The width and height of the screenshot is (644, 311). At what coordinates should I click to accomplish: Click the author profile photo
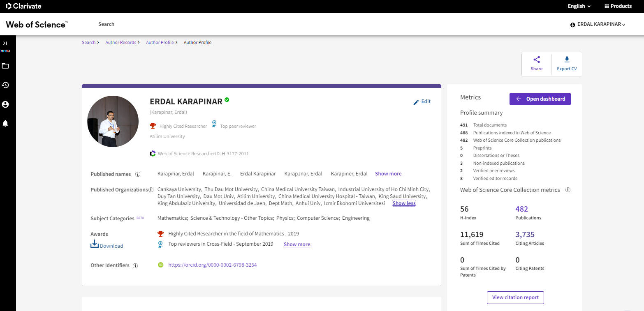tap(113, 122)
